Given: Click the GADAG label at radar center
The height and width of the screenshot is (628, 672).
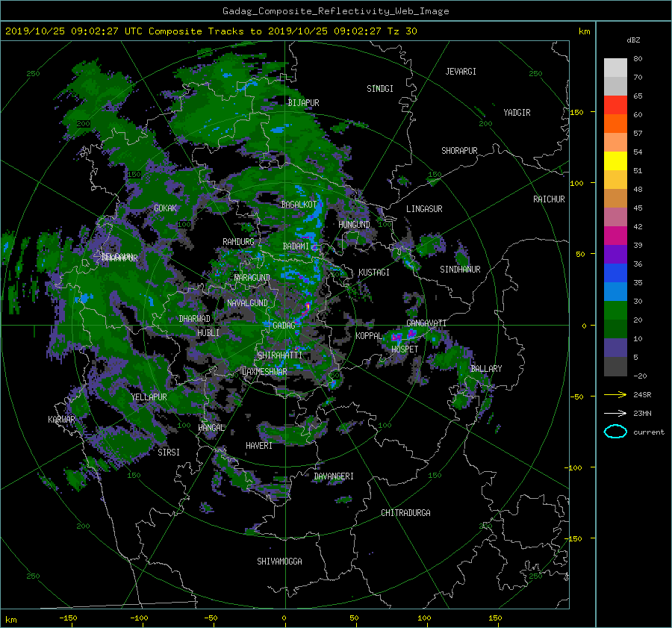Looking at the screenshot, I should point(284,326).
